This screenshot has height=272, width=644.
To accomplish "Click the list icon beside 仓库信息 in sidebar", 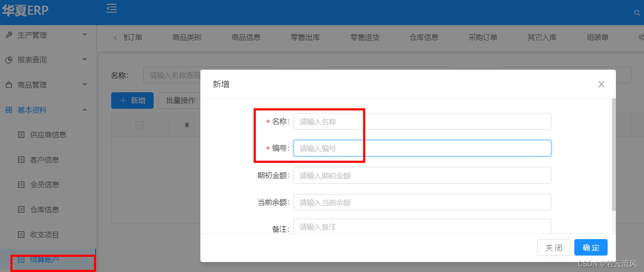I will 21,210.
